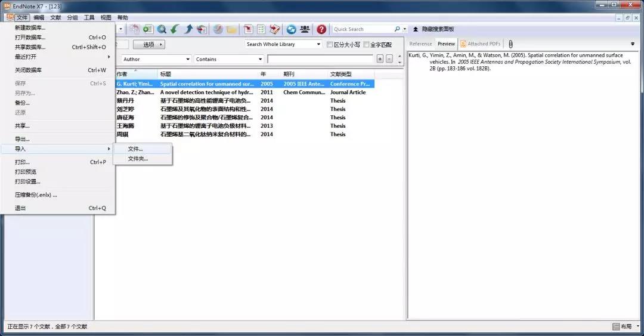644x336 pixels.
Task: Click the Copy to Local Library toolbar icon
Action: click(135, 29)
